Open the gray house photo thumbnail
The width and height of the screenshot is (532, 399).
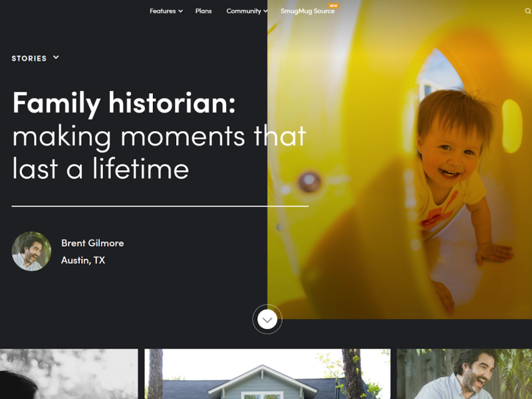click(x=267, y=374)
